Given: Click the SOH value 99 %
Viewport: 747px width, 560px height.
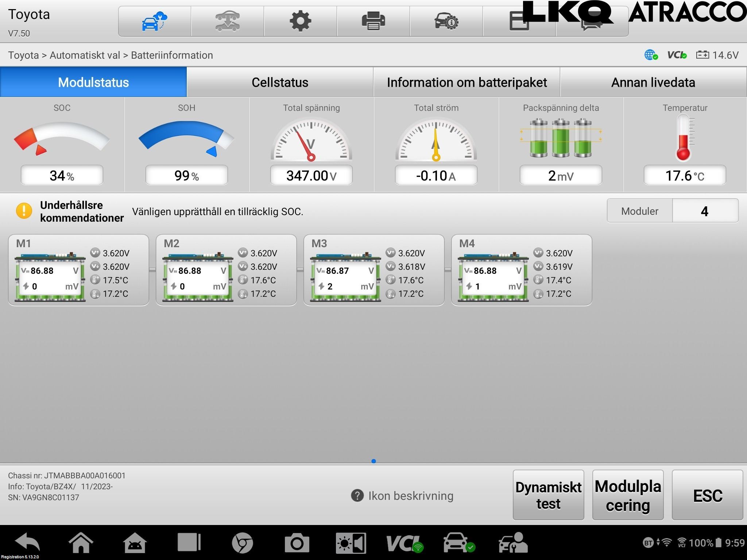Looking at the screenshot, I should [186, 175].
